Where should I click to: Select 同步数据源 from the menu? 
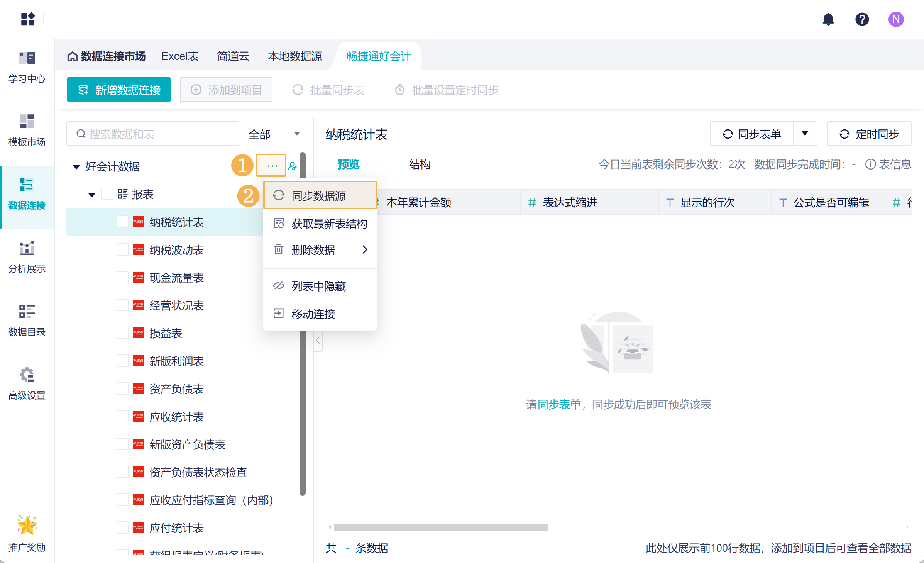click(320, 196)
